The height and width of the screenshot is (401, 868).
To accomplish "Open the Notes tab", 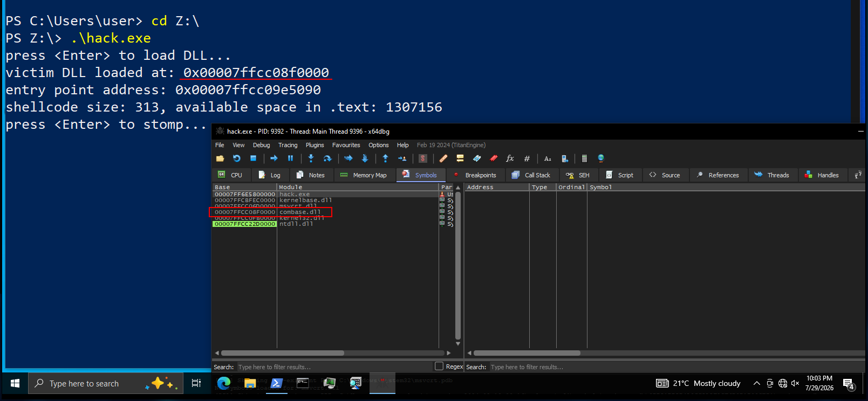I will pos(311,175).
